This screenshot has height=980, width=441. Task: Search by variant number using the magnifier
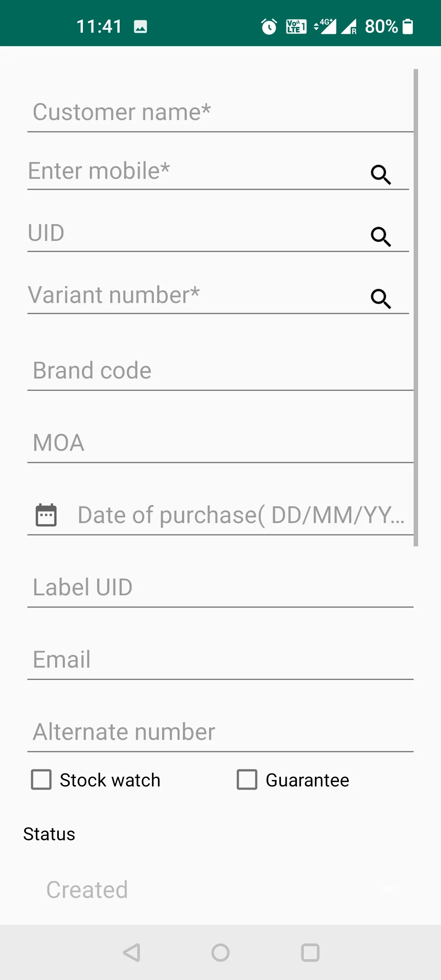381,299
